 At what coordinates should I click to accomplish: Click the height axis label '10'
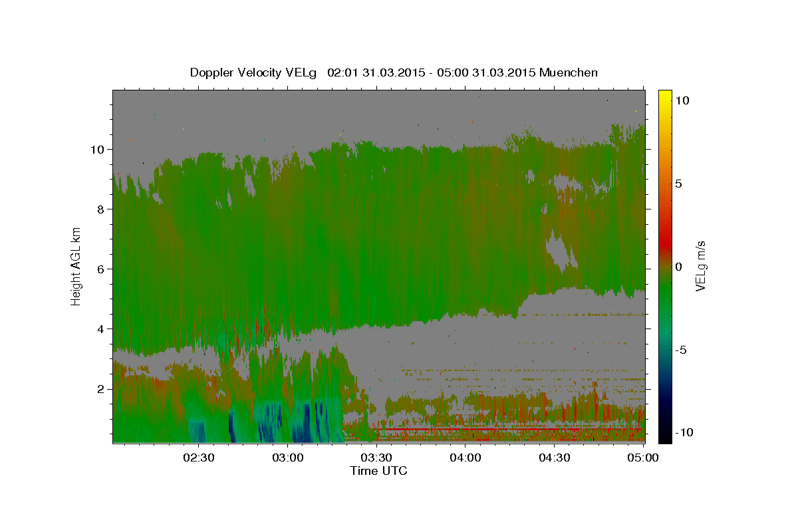pyautogui.click(x=97, y=149)
